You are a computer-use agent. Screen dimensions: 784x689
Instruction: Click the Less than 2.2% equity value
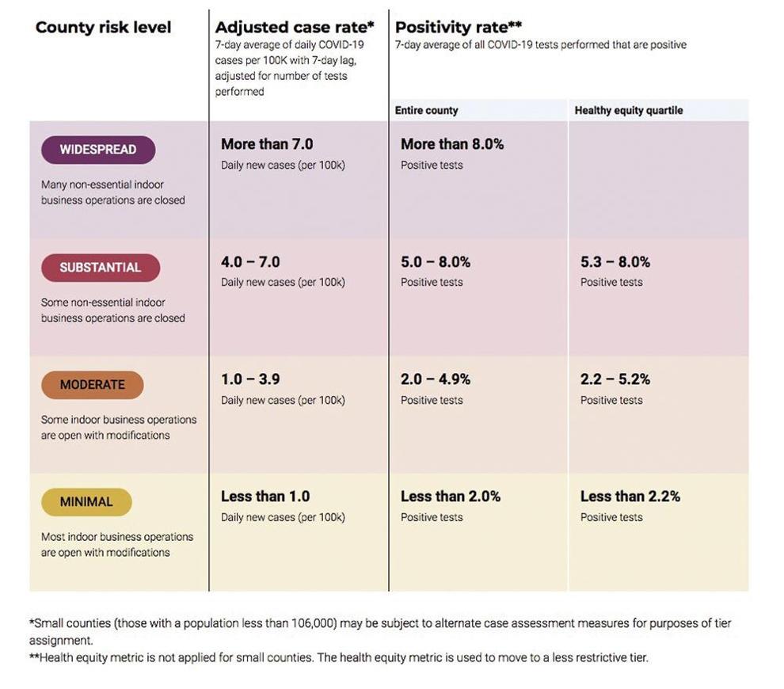pyautogui.click(x=630, y=497)
